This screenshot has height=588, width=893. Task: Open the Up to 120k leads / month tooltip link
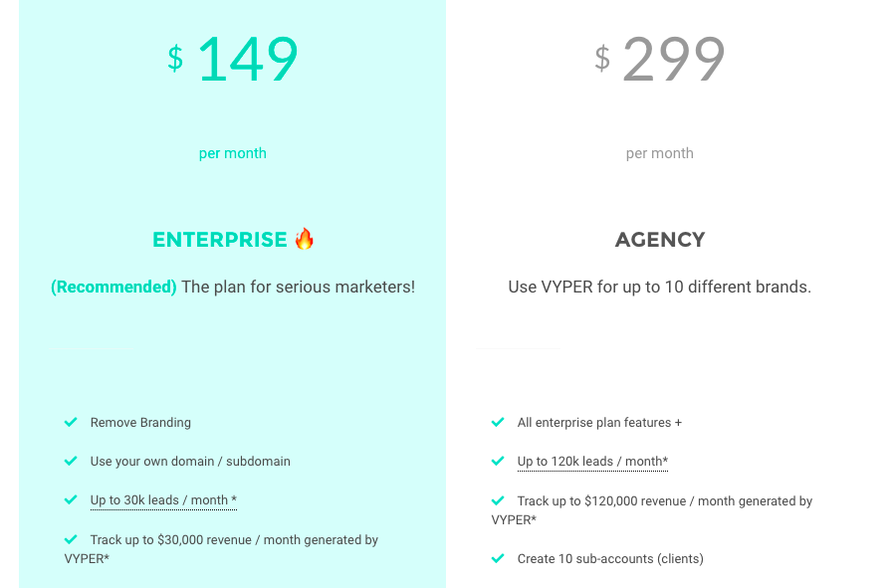point(592,462)
